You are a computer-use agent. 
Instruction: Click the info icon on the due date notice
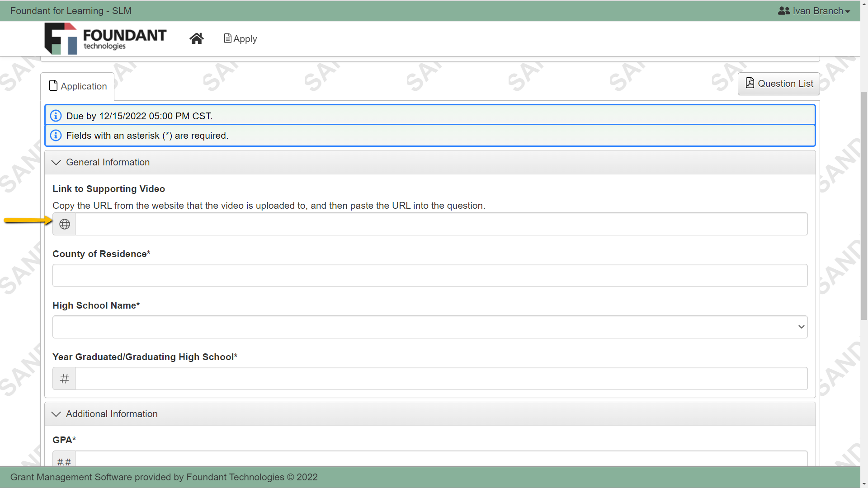click(56, 116)
